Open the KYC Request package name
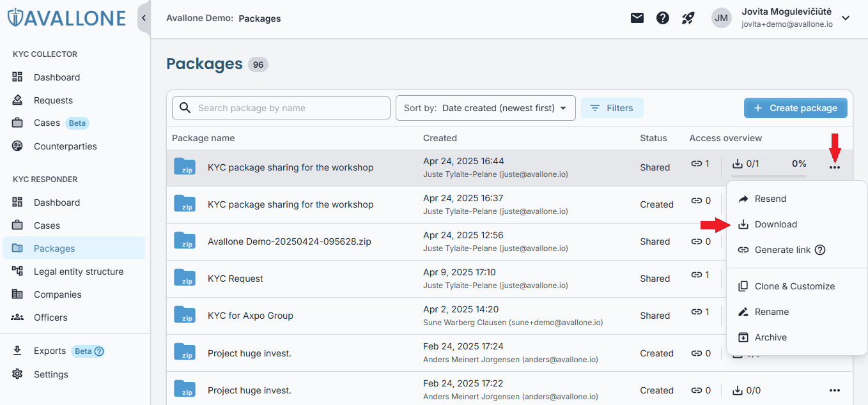Screen dimensions: 868x405 tap(235, 279)
